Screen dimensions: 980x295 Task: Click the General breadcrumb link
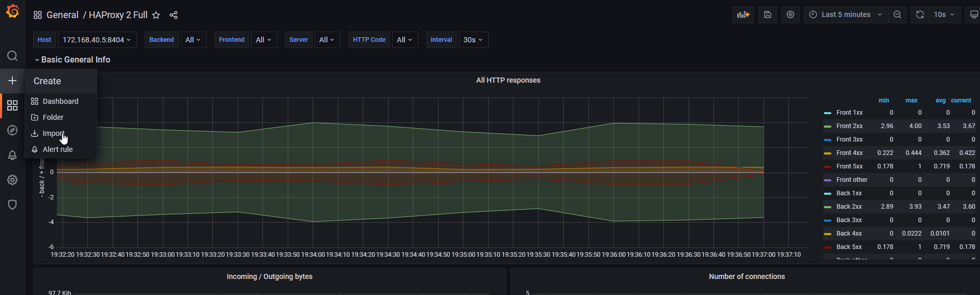coord(63,15)
